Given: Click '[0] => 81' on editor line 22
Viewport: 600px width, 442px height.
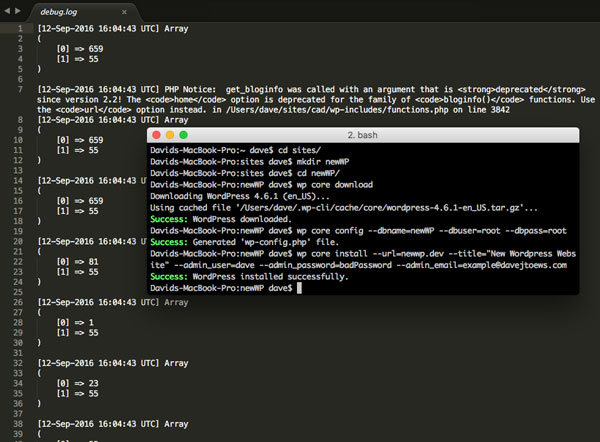Looking at the screenshot, I should coord(78,262).
